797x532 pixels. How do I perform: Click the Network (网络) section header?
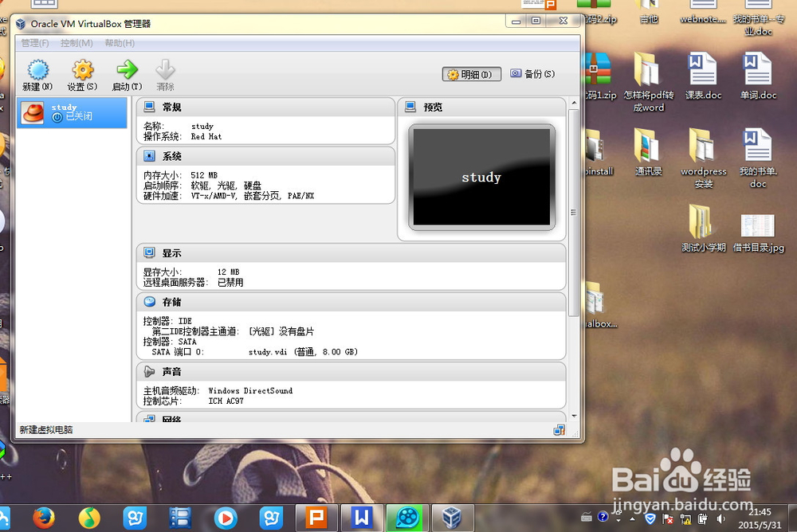351,417
